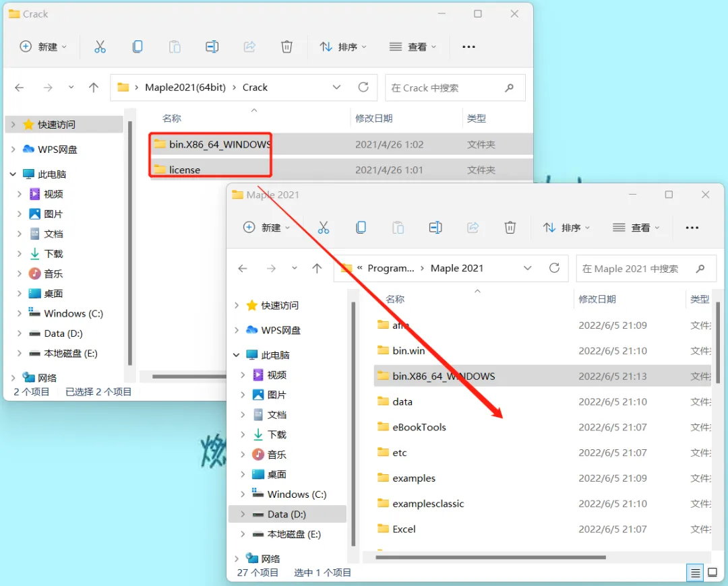Select 音乐 in Crack window sidebar
728x586 pixels.
(53, 273)
